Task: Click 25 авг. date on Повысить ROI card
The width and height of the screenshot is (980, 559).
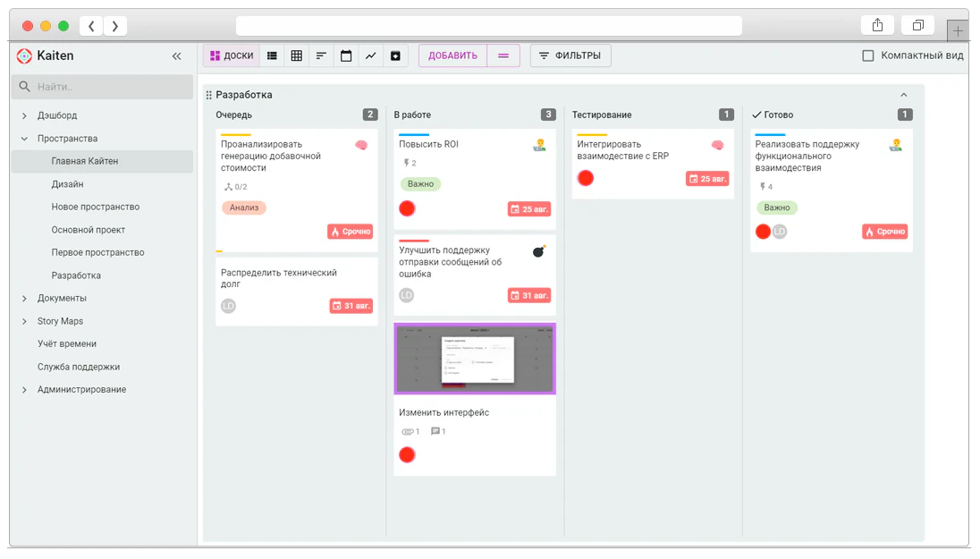Action: pos(529,209)
